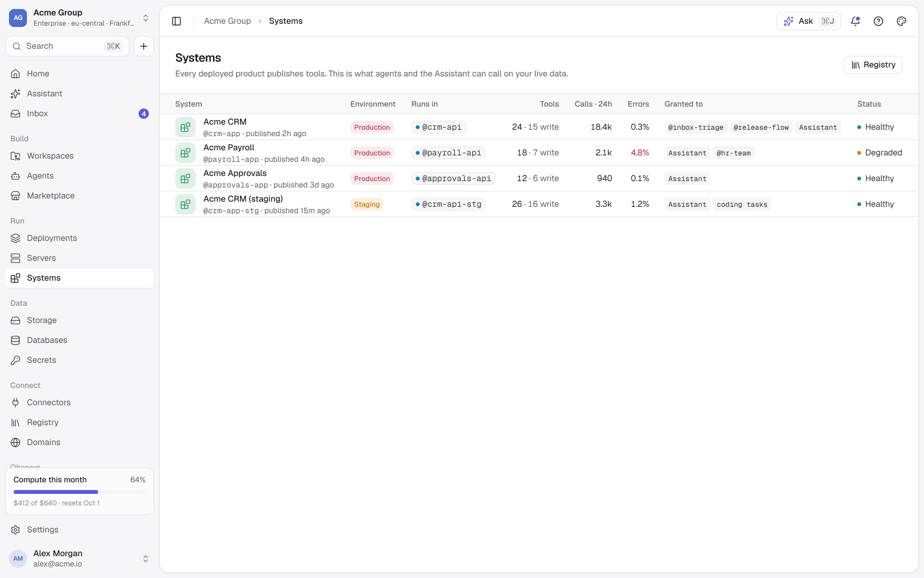This screenshot has height=578, width=924.
Task: Click the Tools column header
Action: coord(549,104)
